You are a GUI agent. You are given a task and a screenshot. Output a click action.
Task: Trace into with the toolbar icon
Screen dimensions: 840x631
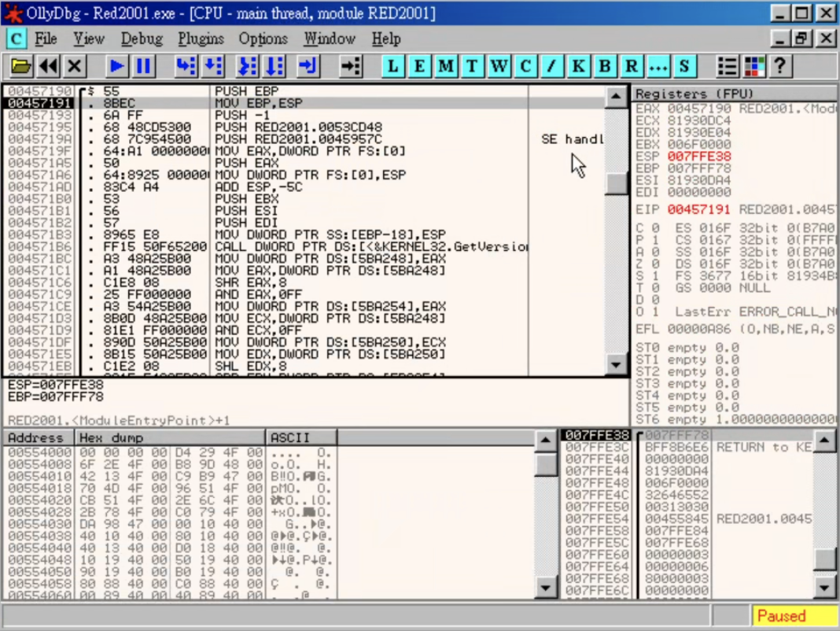[x=248, y=66]
